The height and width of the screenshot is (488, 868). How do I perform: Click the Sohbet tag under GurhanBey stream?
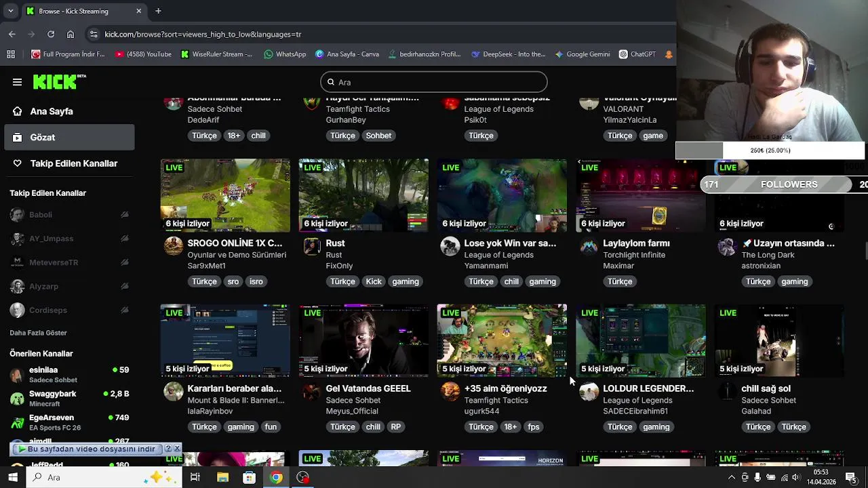pos(378,136)
